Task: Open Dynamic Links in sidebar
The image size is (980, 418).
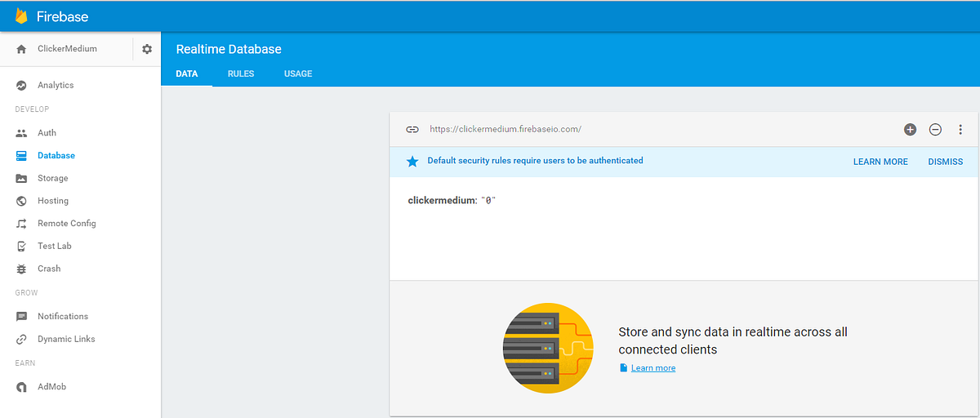Action: [x=66, y=339]
